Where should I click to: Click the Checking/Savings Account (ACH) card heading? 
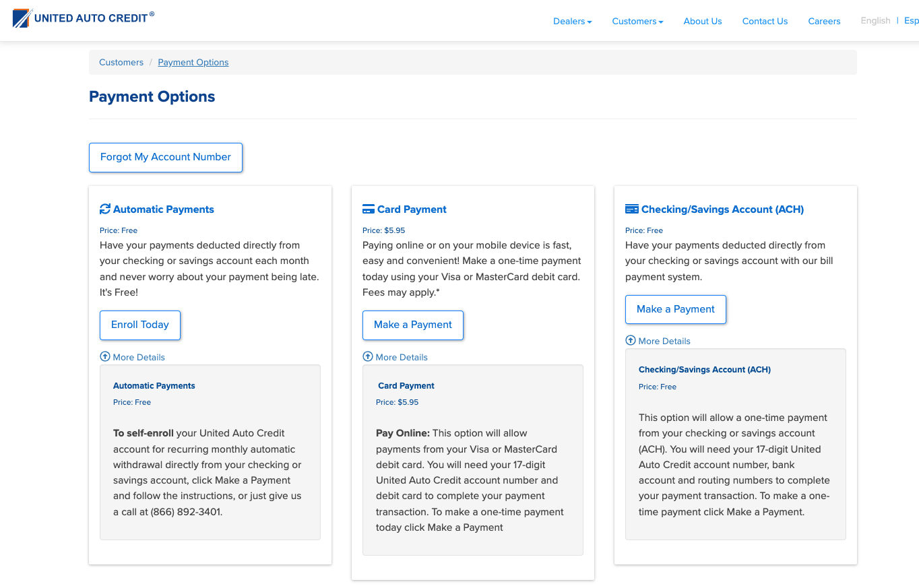722,209
